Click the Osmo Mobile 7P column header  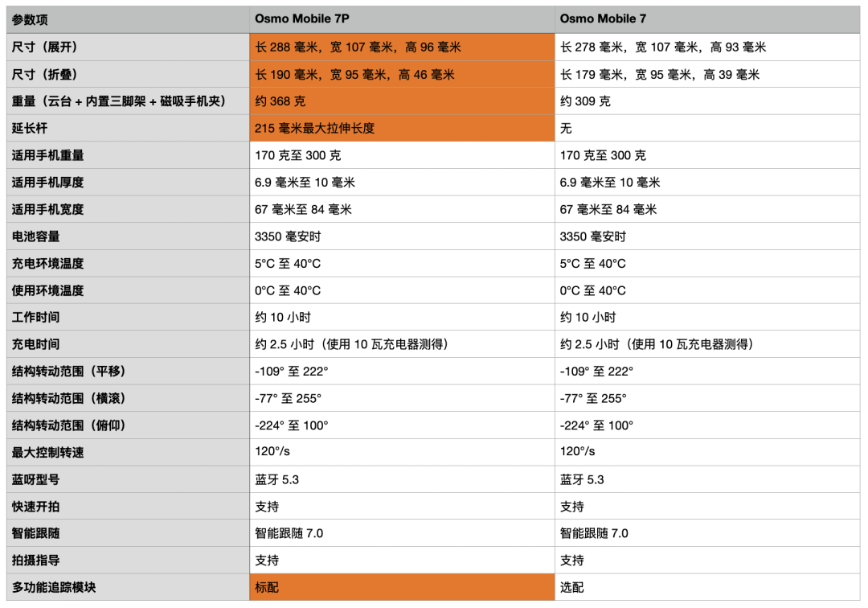pyautogui.click(x=402, y=19)
